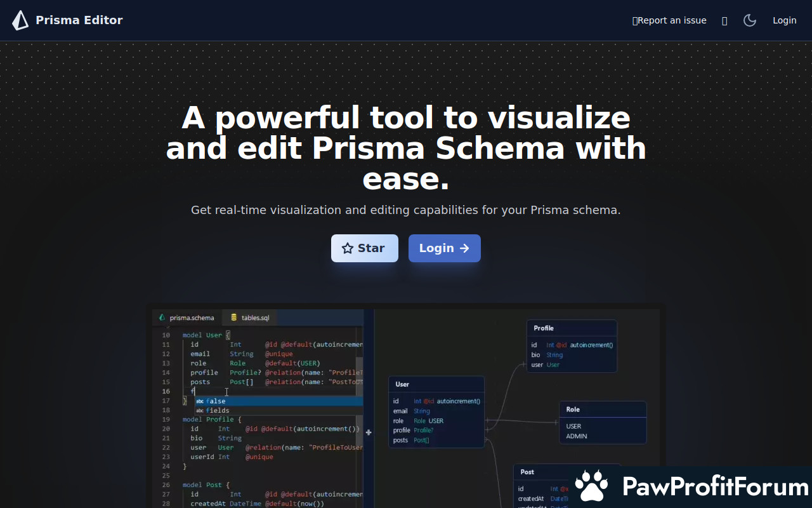Click the profile field row in User node
The image size is (812, 508).
click(x=436, y=431)
